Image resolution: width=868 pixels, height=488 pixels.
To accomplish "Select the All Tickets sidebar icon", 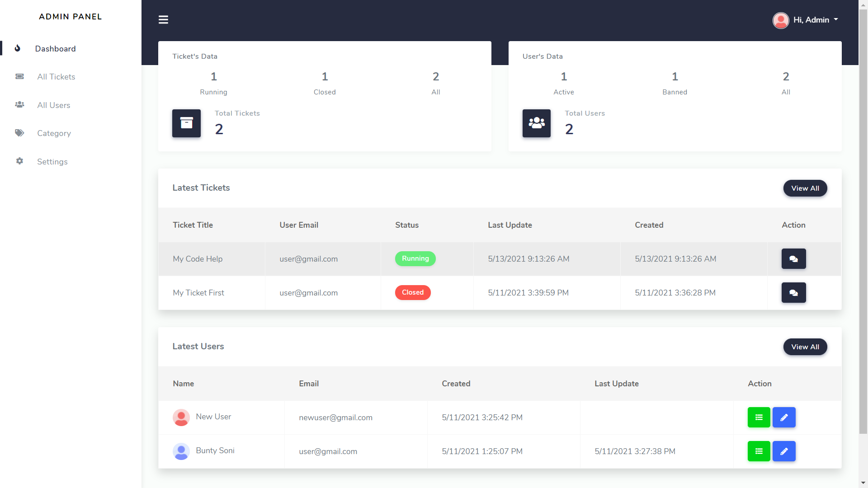I will click(x=19, y=76).
